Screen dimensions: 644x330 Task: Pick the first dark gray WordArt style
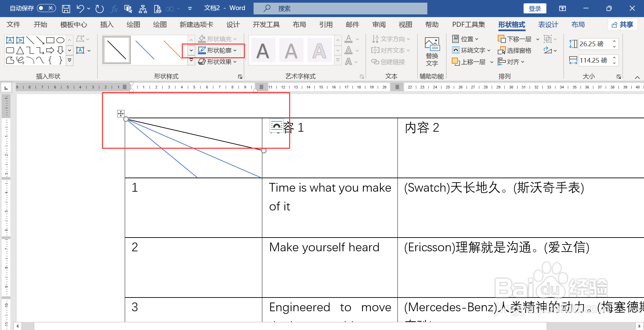pyautogui.click(x=263, y=50)
